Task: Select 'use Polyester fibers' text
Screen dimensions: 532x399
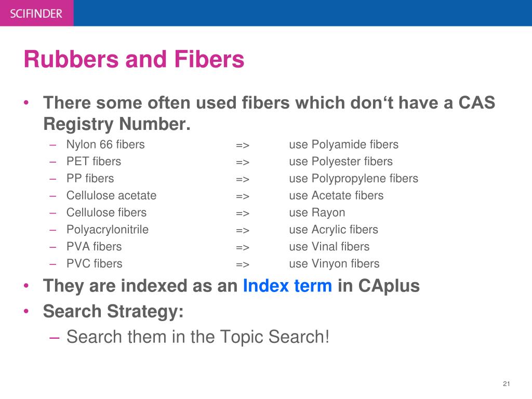Action: point(341,162)
